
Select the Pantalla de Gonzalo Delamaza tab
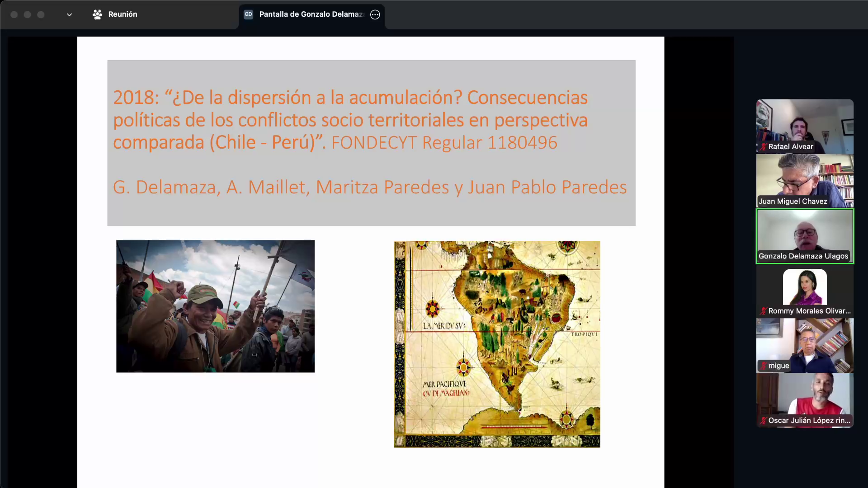pyautogui.click(x=311, y=14)
